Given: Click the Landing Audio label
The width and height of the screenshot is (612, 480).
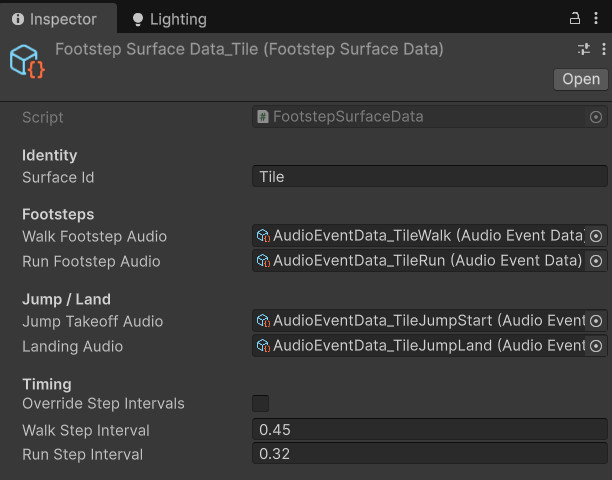Looking at the screenshot, I should point(73,347).
